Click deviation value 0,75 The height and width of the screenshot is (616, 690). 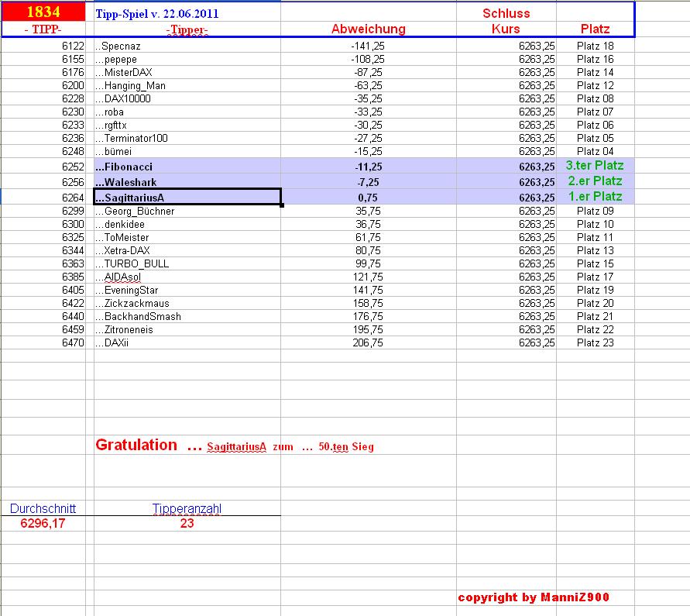click(368, 198)
